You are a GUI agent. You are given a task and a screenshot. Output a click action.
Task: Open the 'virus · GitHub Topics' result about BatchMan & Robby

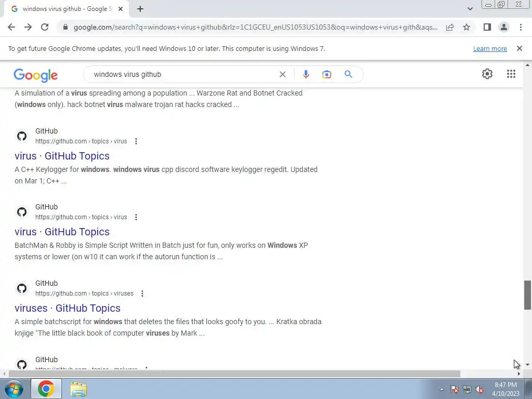(x=62, y=232)
